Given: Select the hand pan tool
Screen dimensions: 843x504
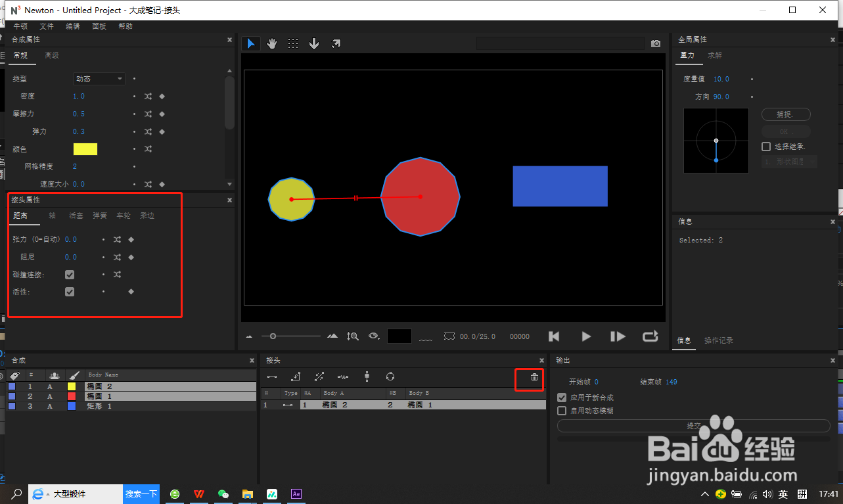Looking at the screenshot, I should coord(271,43).
